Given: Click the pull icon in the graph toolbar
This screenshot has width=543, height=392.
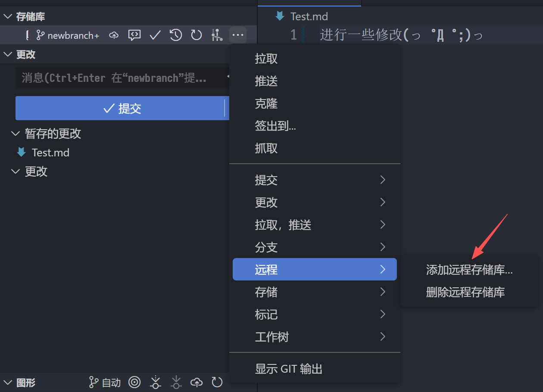Looking at the screenshot, I should tap(176, 383).
